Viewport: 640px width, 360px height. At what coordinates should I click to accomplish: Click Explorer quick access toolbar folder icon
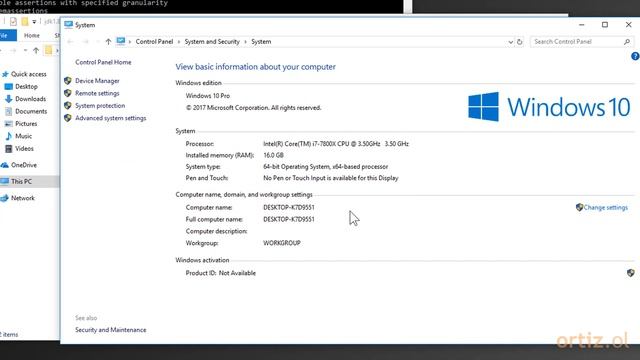pyautogui.click(x=25, y=21)
